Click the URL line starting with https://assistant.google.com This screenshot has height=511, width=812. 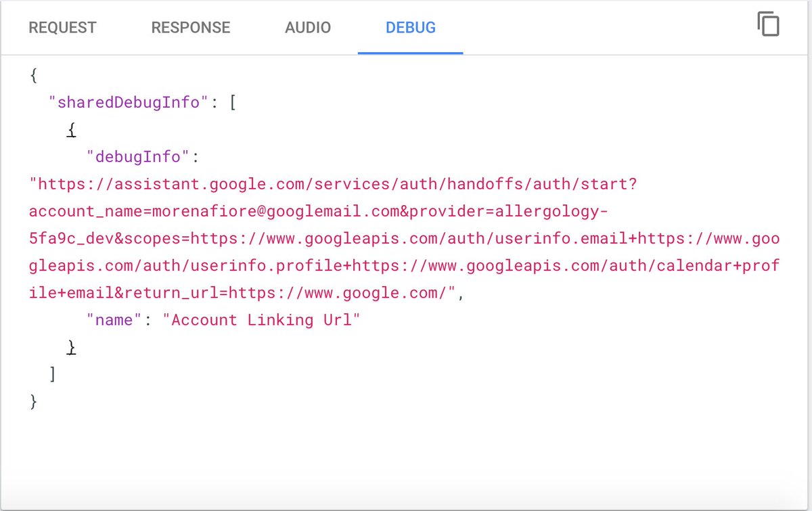click(334, 184)
